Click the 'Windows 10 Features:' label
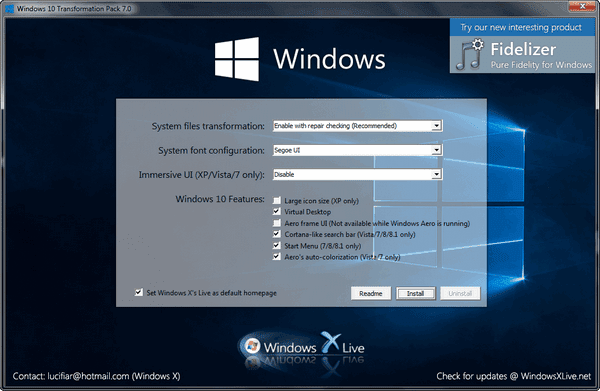The image size is (600, 391). point(220,199)
